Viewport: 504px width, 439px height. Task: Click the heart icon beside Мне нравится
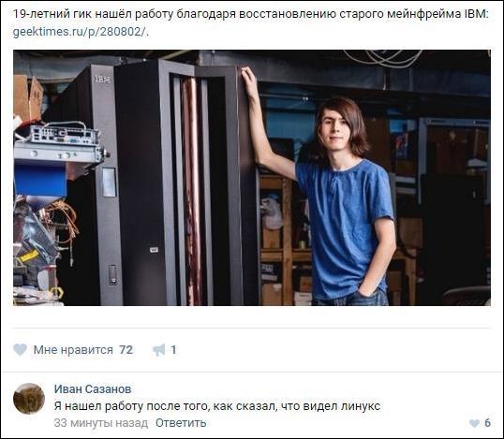(x=20, y=350)
